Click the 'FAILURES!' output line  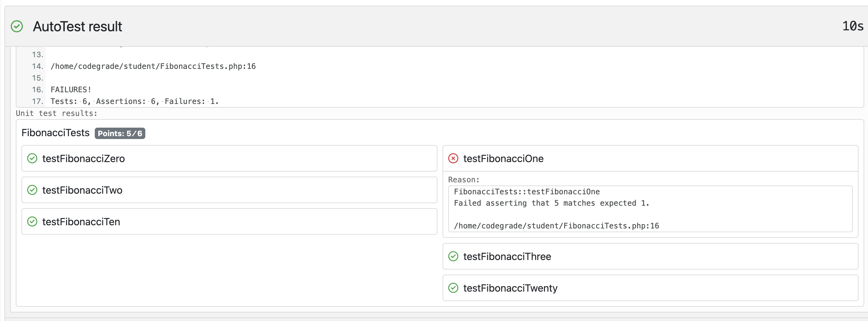coord(71,90)
